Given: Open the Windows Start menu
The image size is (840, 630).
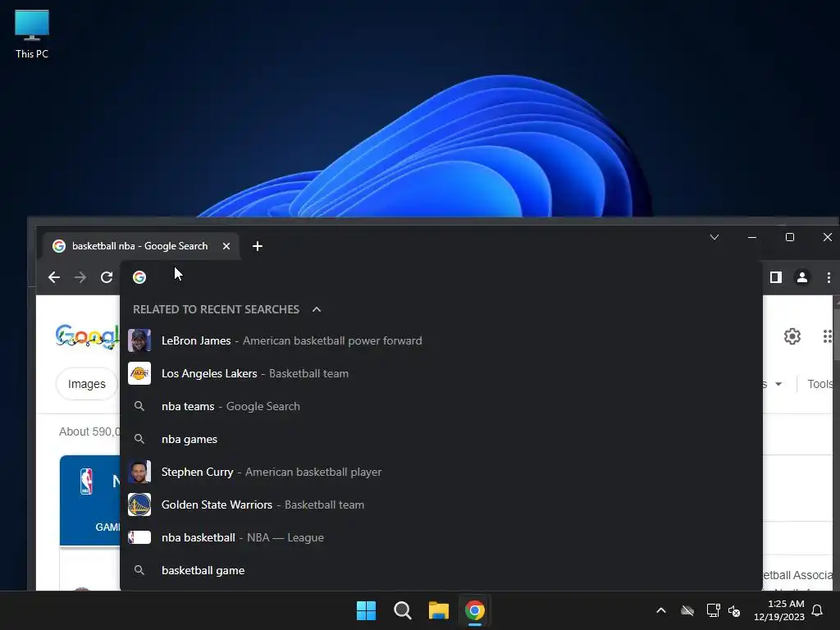Looking at the screenshot, I should 367,610.
